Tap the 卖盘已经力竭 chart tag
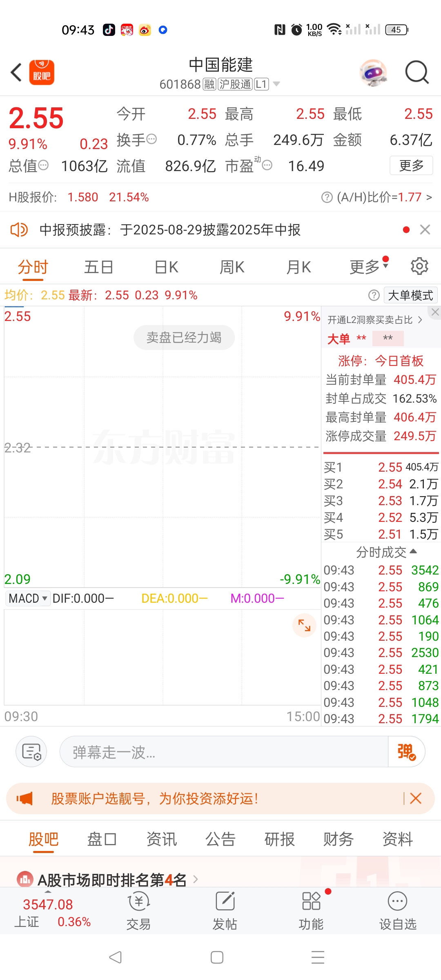441x980 pixels. pyautogui.click(x=184, y=337)
